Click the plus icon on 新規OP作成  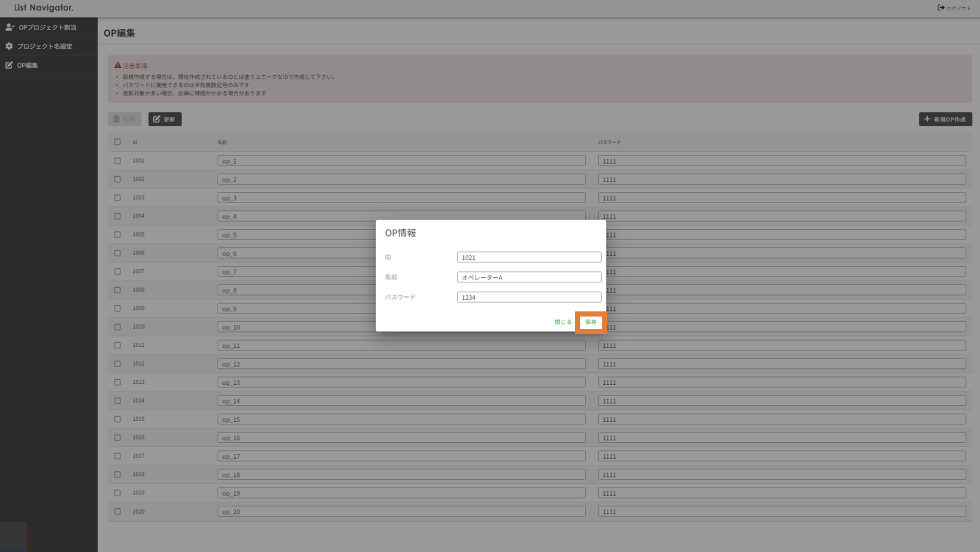(927, 119)
